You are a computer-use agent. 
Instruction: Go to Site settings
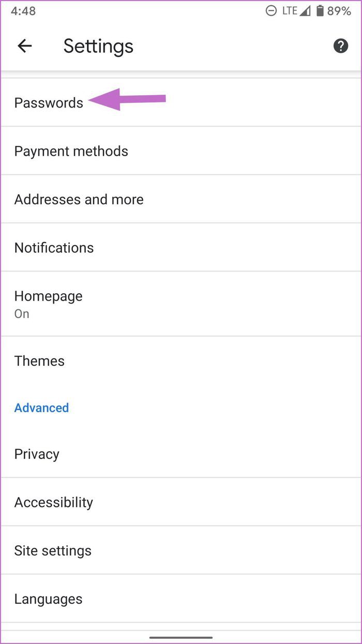pyautogui.click(x=181, y=550)
